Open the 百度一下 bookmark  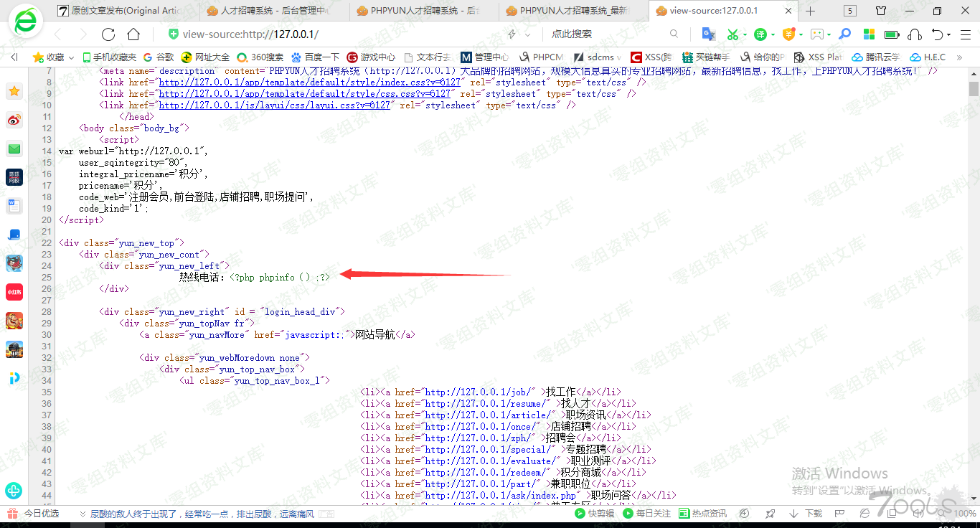pos(316,57)
